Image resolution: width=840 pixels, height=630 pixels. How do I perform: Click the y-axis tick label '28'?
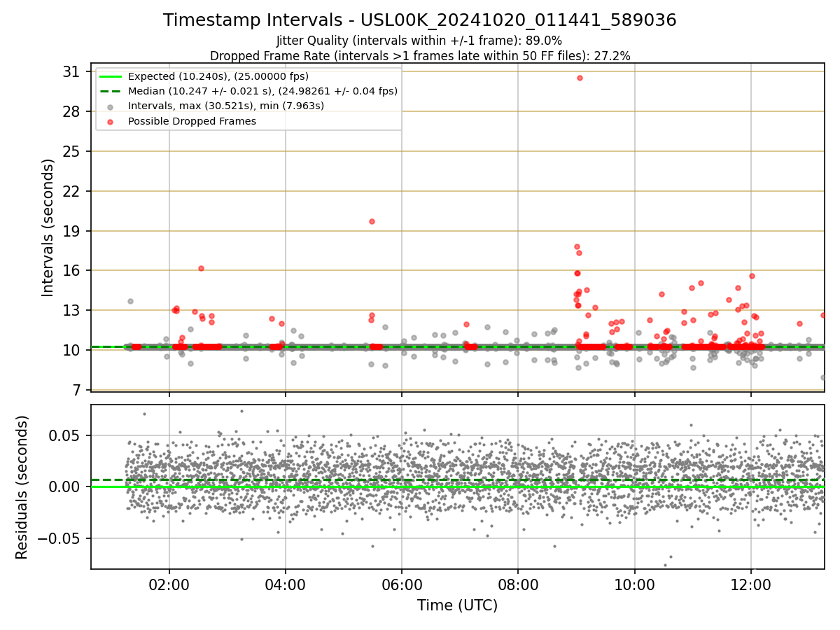[x=72, y=112]
